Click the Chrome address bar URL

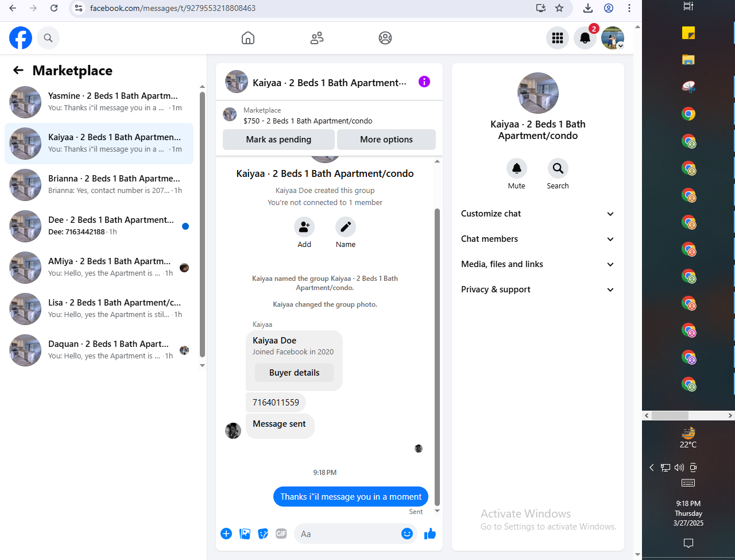coord(173,8)
